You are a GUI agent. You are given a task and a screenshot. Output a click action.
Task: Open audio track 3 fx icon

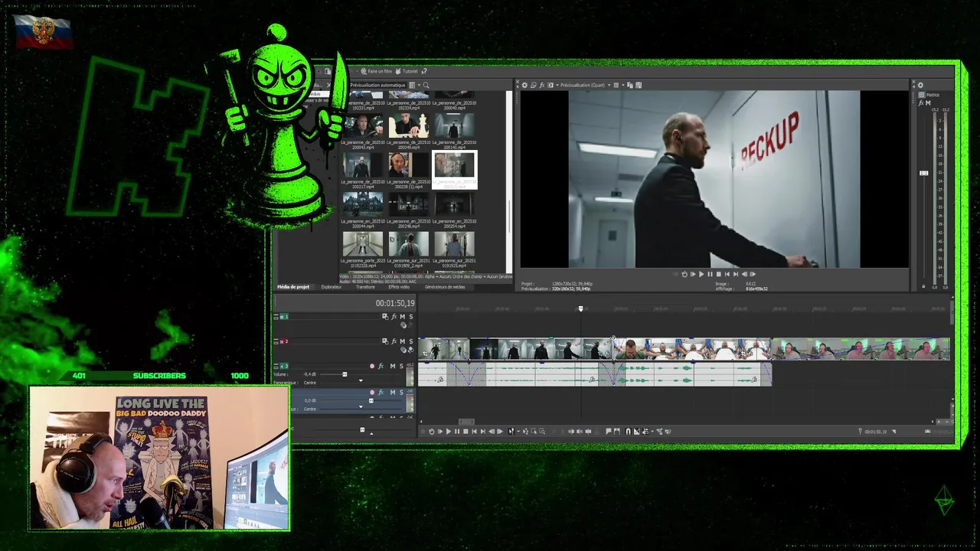coord(381,366)
